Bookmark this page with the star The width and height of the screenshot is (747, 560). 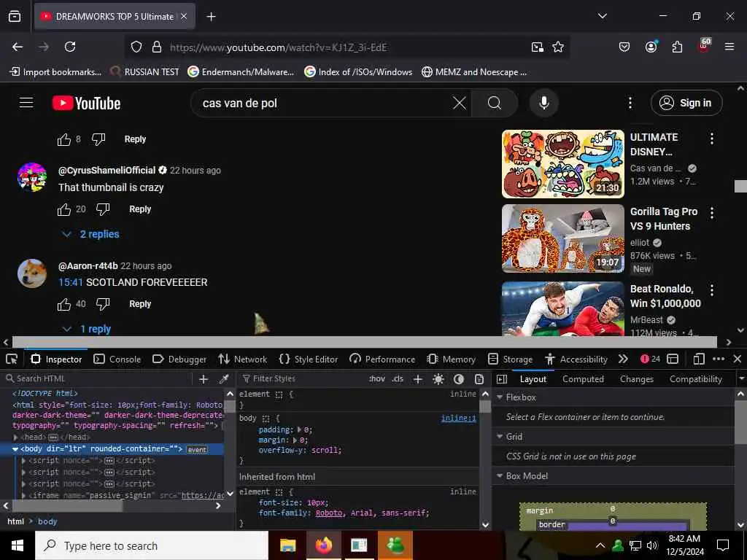[x=558, y=47]
